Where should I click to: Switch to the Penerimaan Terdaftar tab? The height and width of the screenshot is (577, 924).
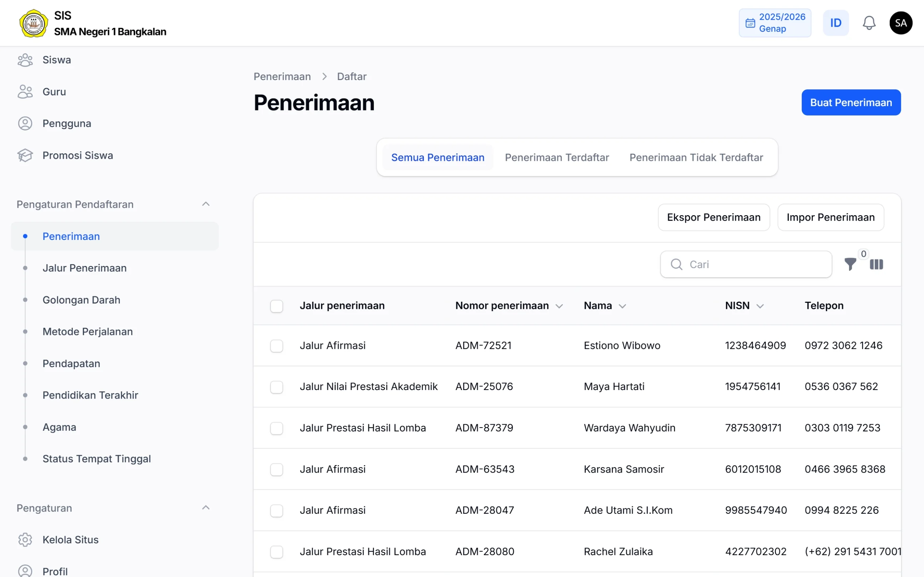556,157
